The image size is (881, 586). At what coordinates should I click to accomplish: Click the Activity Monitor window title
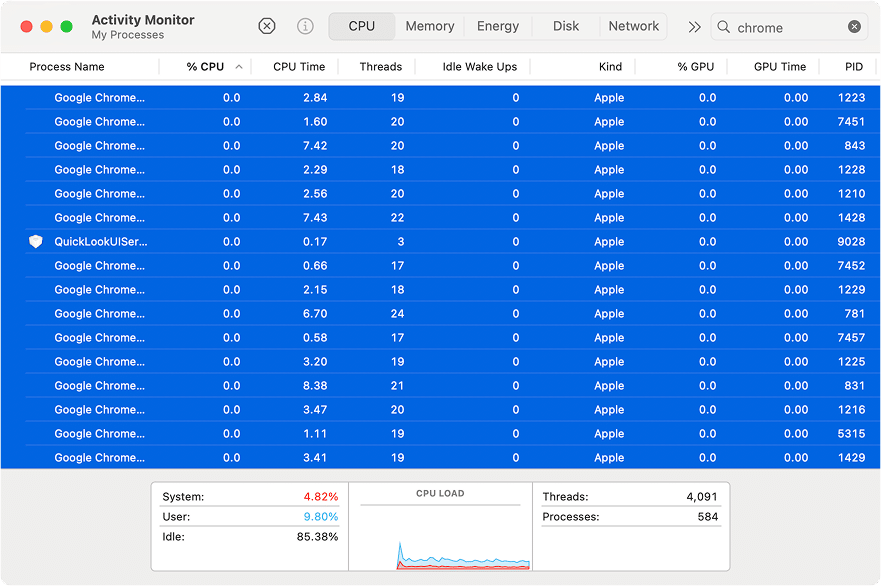pos(143,20)
